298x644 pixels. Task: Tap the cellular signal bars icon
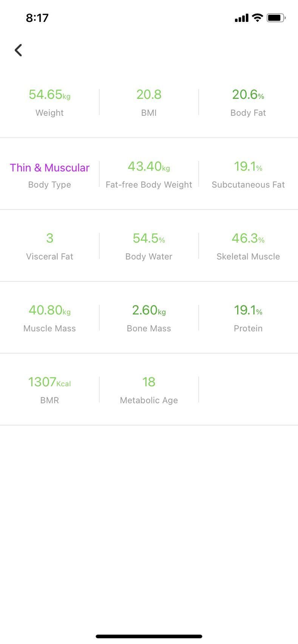click(242, 18)
